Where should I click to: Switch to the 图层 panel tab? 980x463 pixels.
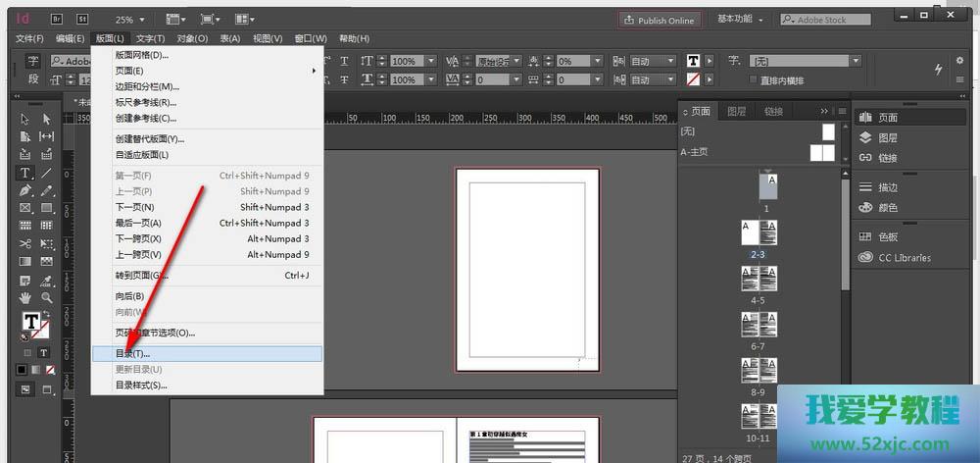736,112
